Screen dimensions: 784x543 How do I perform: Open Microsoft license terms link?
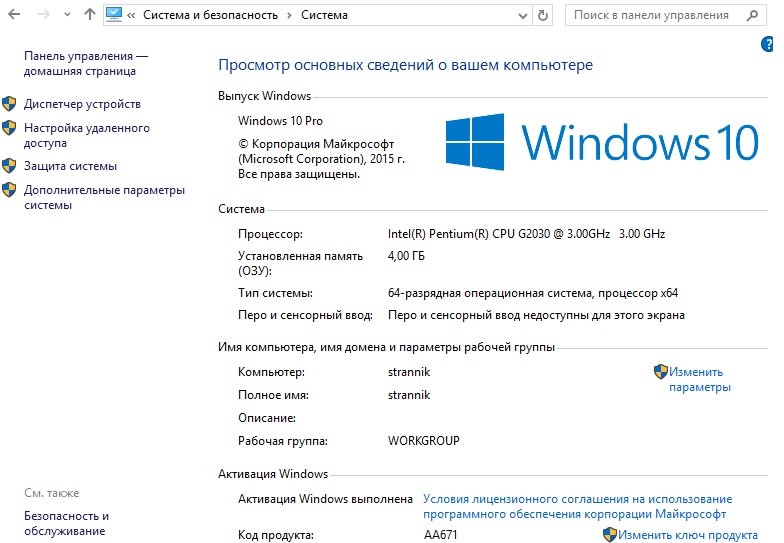click(578, 506)
